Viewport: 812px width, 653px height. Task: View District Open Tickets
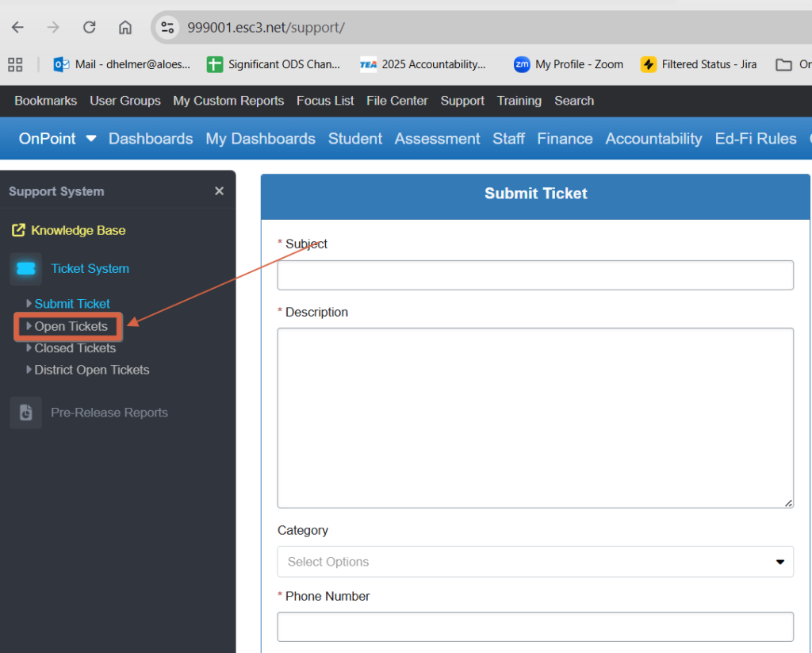pyautogui.click(x=91, y=370)
